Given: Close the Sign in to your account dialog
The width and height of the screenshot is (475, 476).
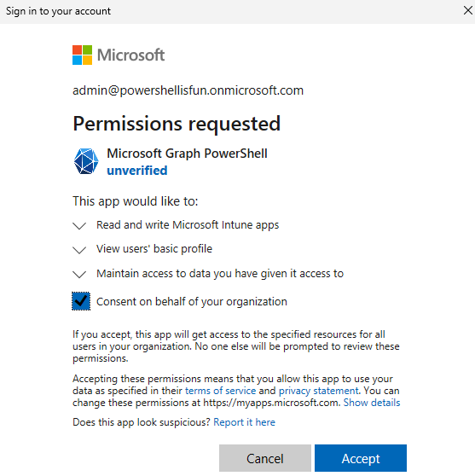Looking at the screenshot, I should tap(467, 10).
